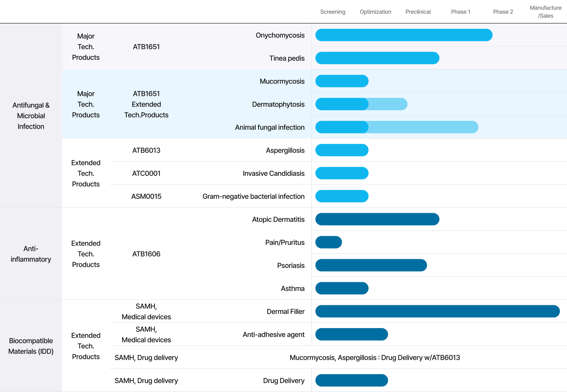The image size is (567, 392).
Task: Click the Dermal Filler label
Action: (x=286, y=312)
